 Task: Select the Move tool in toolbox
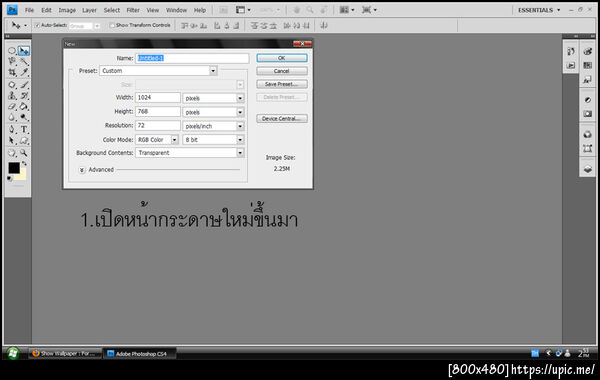point(24,51)
